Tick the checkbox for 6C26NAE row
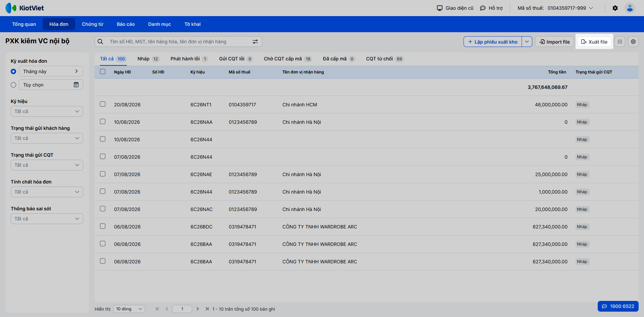 tap(103, 174)
